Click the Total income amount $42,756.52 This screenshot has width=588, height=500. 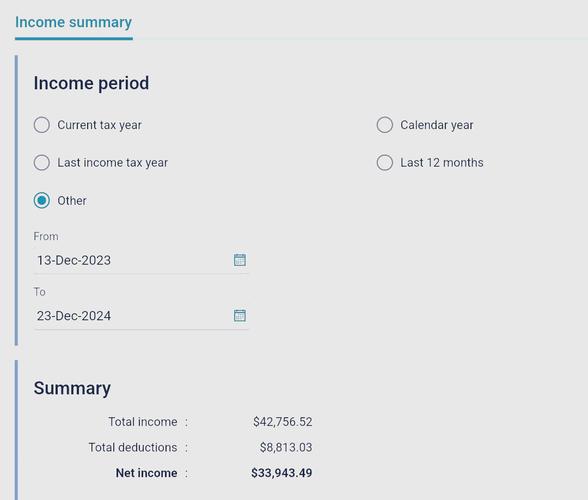(282, 422)
